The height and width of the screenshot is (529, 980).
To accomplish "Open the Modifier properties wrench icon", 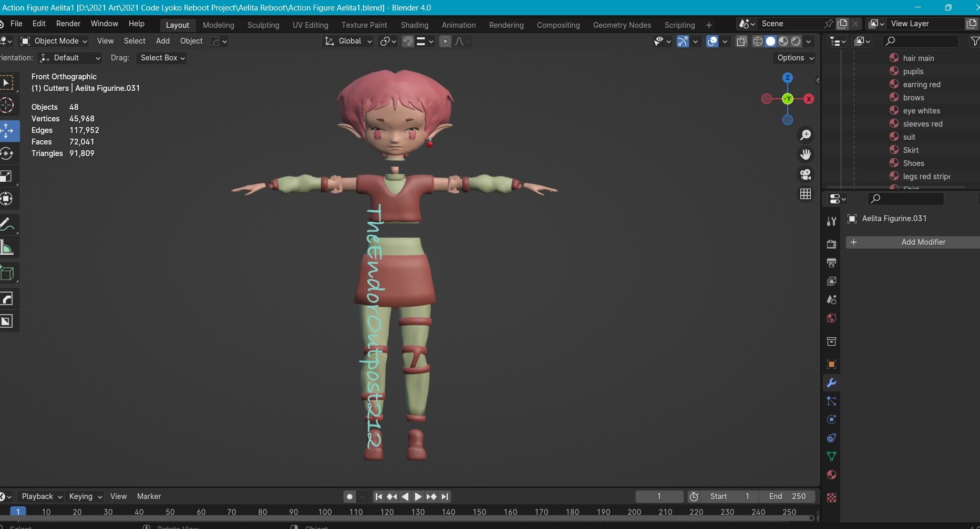I will click(x=831, y=383).
